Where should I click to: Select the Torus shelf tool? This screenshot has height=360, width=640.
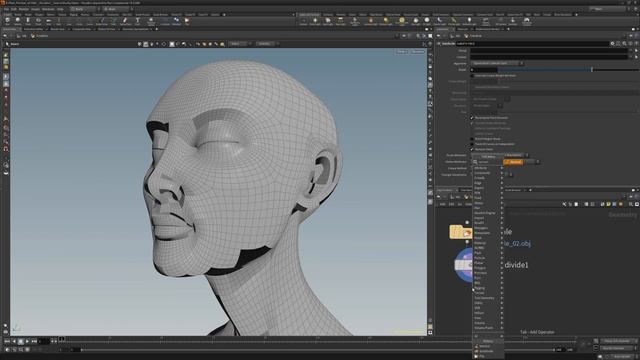pos(38,21)
